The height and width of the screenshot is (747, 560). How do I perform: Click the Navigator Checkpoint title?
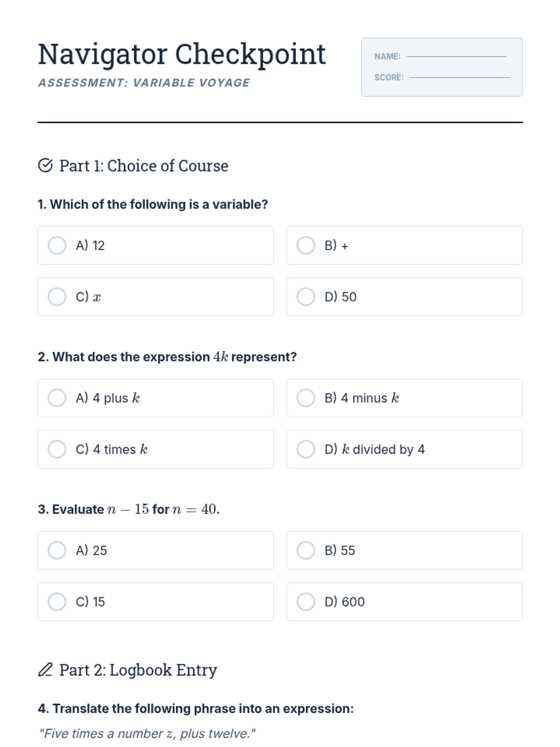[182, 54]
